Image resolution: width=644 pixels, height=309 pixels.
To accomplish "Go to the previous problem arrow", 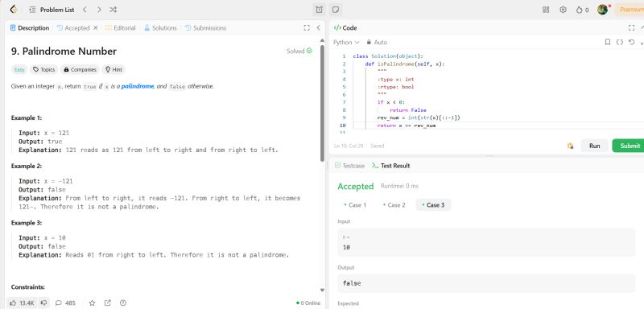I will tap(85, 10).
